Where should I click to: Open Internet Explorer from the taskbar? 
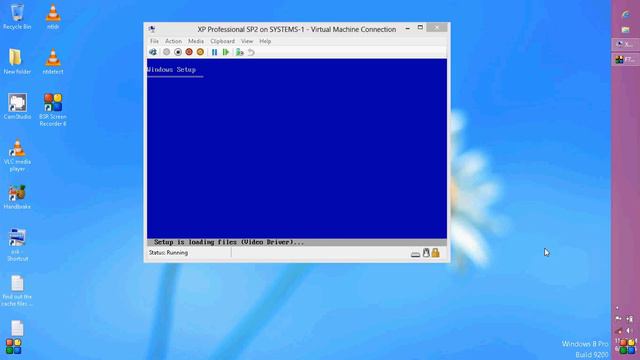626,15
